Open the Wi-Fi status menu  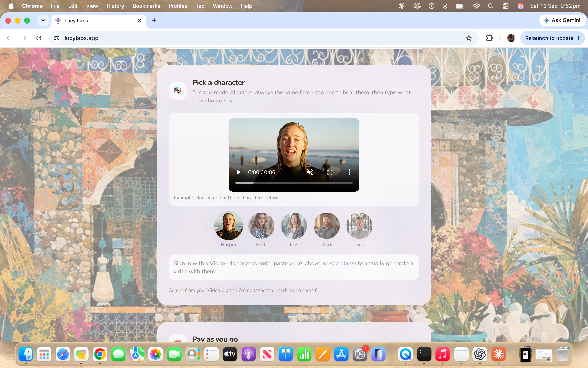(476, 6)
